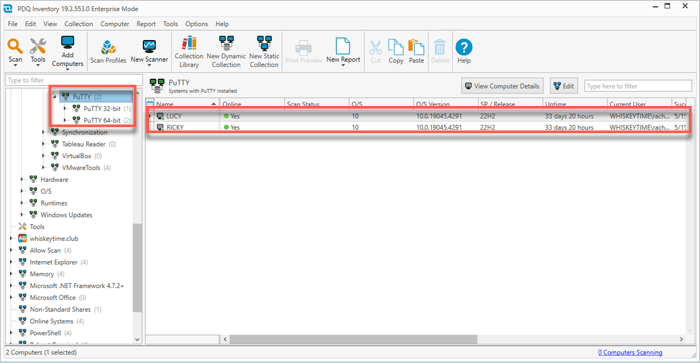Click the PuTTY collection header icon
Image resolution: width=700 pixels, height=363 pixels.
tap(157, 86)
